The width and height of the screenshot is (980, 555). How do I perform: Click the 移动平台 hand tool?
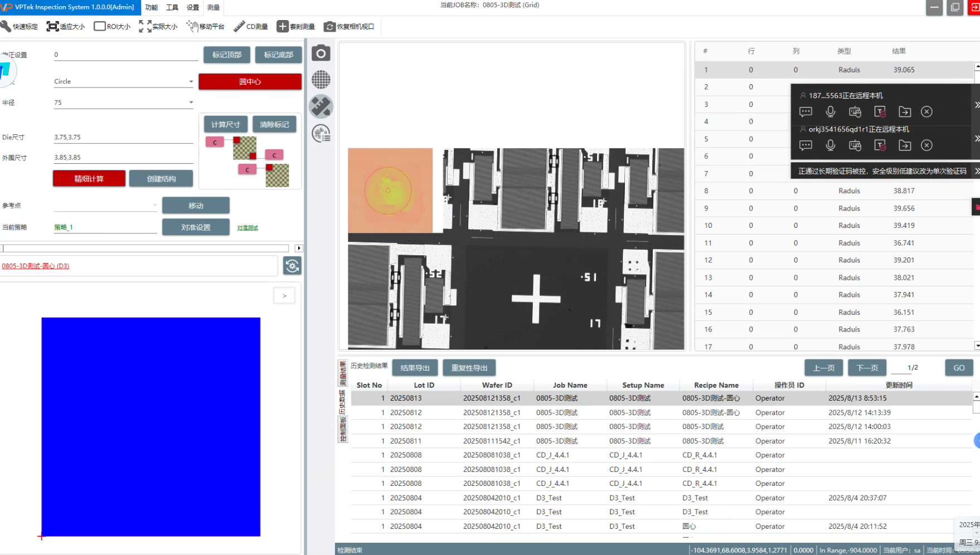(x=205, y=26)
